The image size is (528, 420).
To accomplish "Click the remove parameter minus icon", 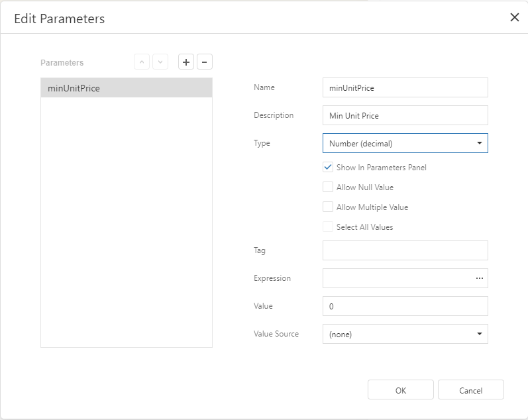I will pos(204,62).
